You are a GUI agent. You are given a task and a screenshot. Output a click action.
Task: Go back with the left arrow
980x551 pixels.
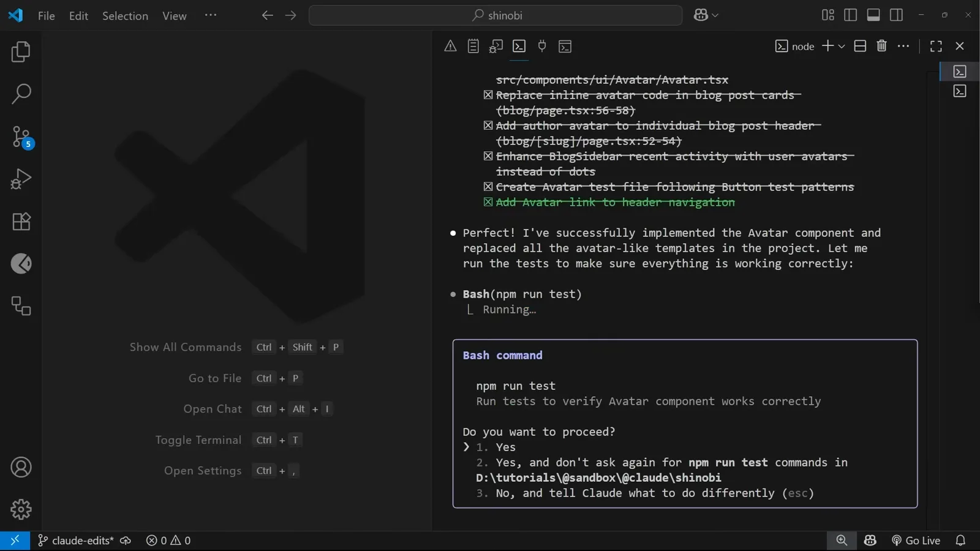[x=267, y=15]
